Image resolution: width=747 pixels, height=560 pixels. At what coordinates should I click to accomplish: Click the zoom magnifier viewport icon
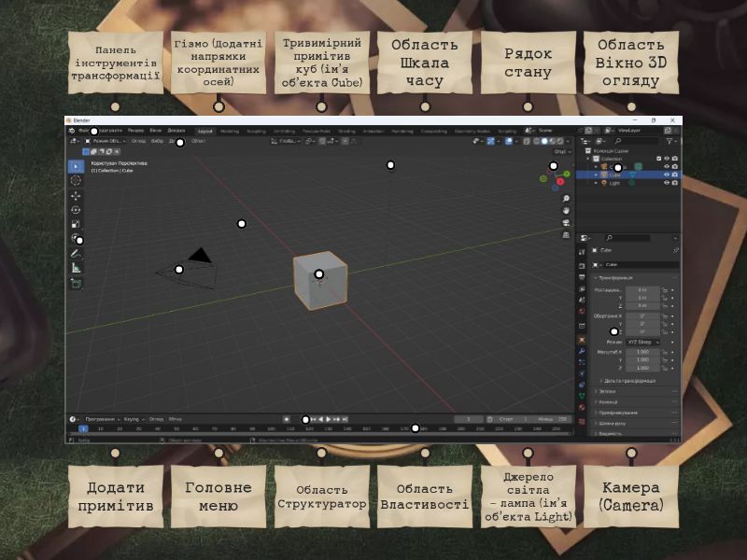[x=566, y=199]
